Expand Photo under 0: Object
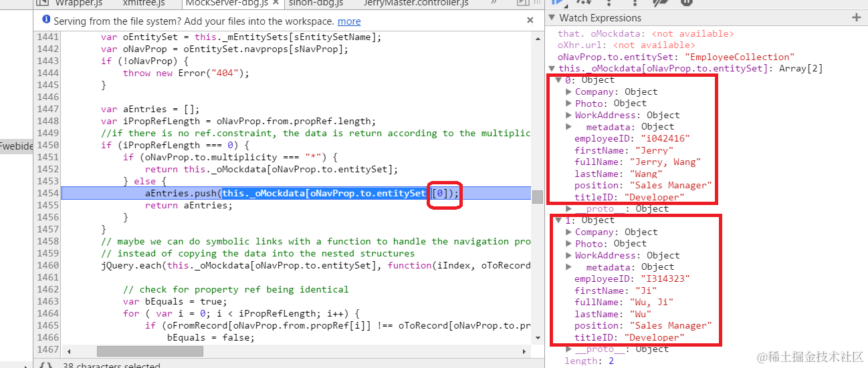Image resolution: width=868 pixels, height=368 pixels. click(569, 104)
